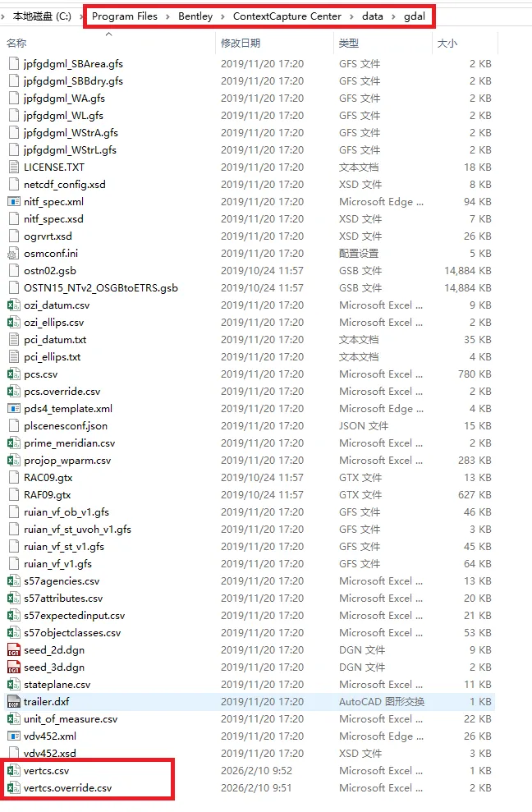Select file s57objectclasses.csv
The width and height of the screenshot is (532, 812).
click(x=72, y=633)
